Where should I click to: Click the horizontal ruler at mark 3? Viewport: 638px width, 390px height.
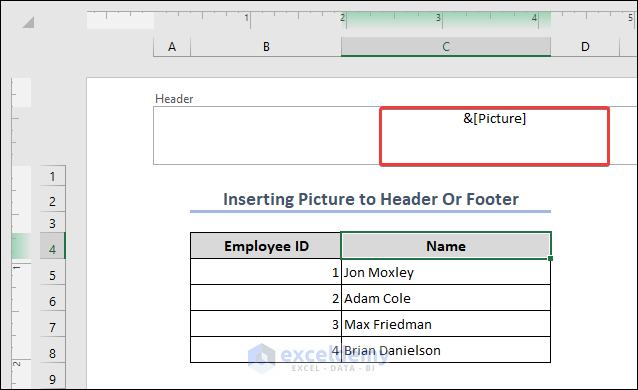[x=439, y=18]
